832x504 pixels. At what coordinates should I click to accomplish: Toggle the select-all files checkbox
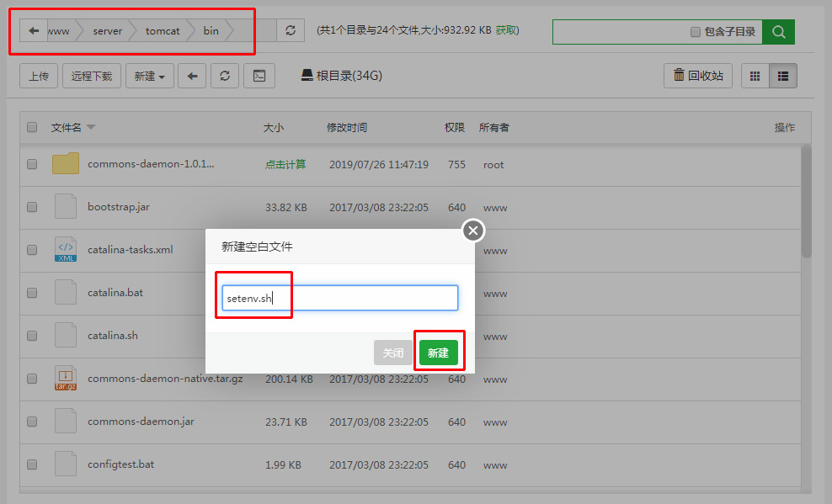point(32,128)
